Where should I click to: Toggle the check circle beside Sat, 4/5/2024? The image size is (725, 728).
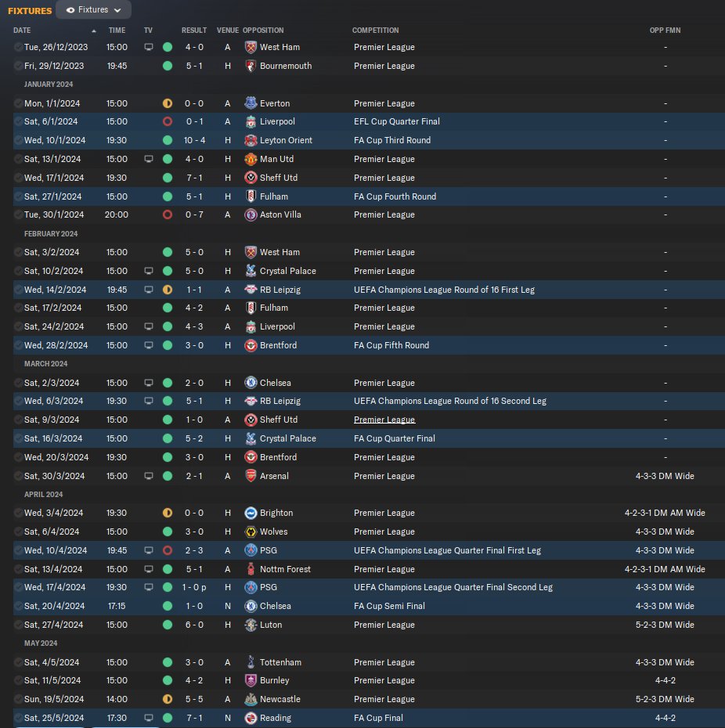[x=18, y=662]
